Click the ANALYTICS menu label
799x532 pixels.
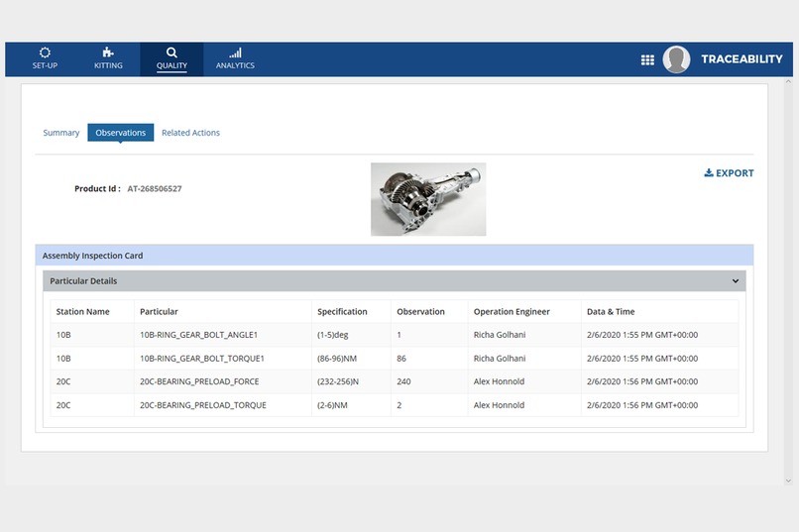click(x=235, y=65)
